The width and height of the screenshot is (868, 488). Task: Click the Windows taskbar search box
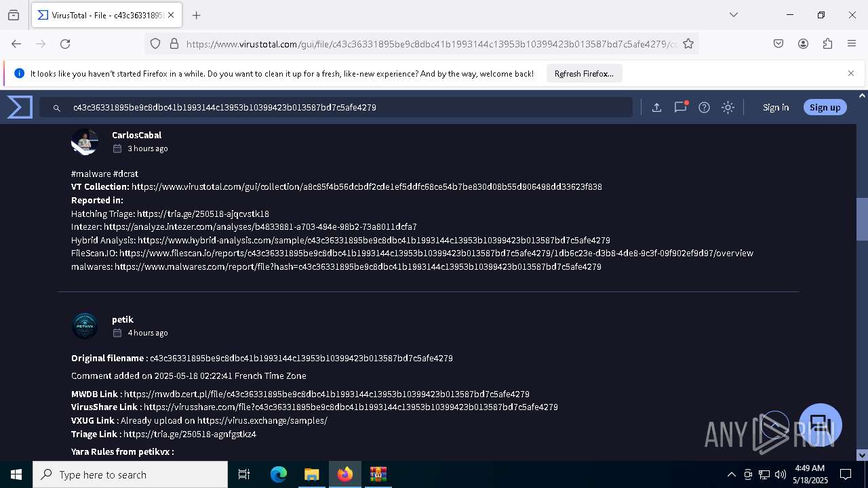click(130, 474)
